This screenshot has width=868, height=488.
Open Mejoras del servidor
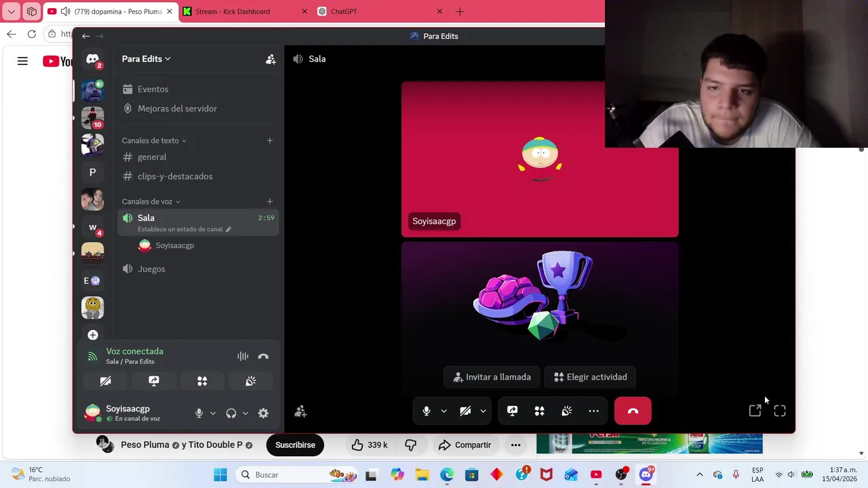pos(198,108)
